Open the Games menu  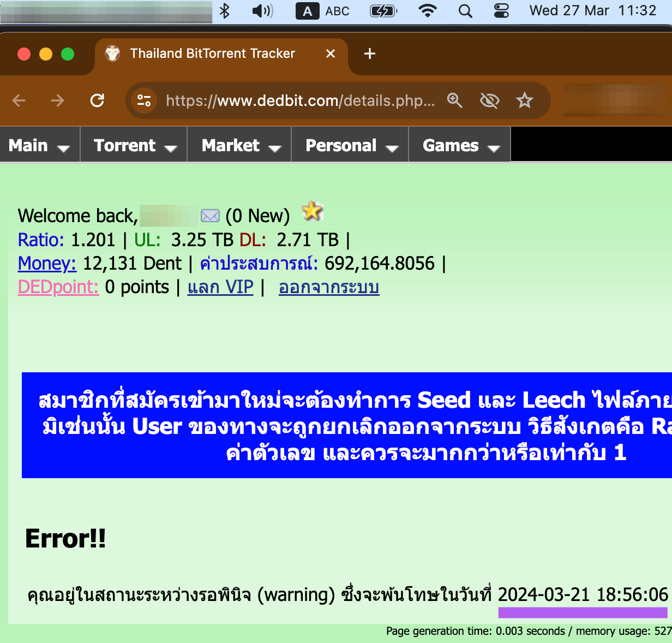(460, 146)
